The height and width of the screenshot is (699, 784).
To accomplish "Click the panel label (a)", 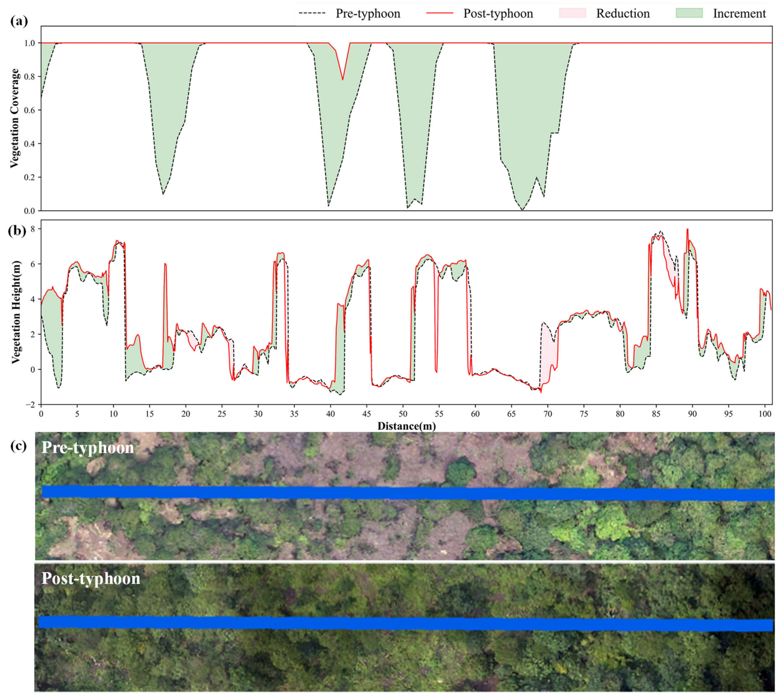I will (19, 21).
